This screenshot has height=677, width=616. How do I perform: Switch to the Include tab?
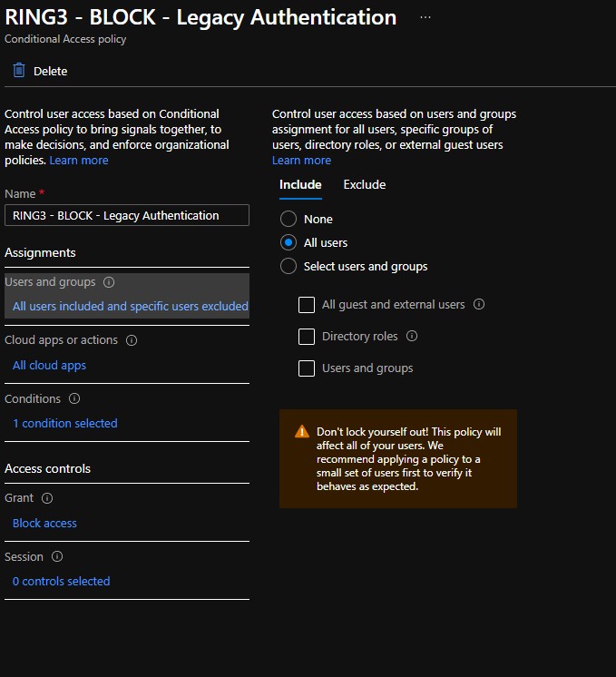point(300,184)
